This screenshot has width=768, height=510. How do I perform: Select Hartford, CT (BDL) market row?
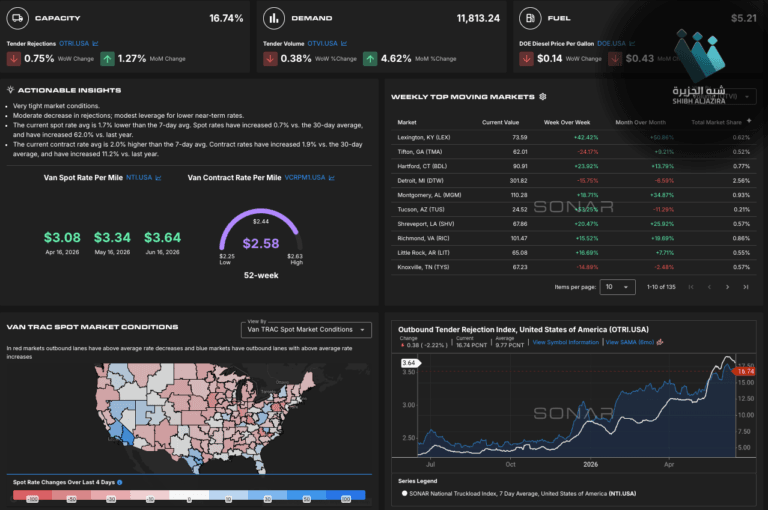coord(574,166)
